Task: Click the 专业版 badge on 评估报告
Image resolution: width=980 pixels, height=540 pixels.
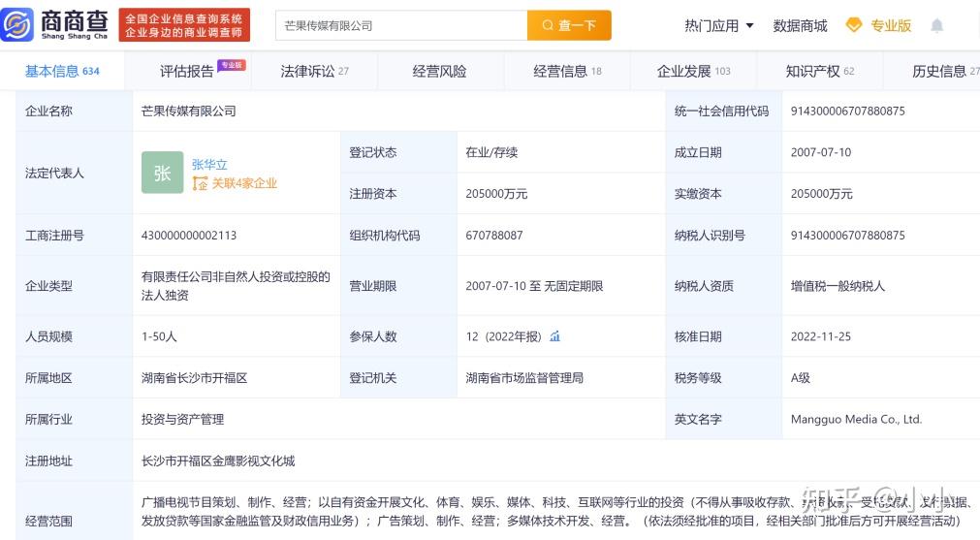Action: pyautogui.click(x=232, y=64)
